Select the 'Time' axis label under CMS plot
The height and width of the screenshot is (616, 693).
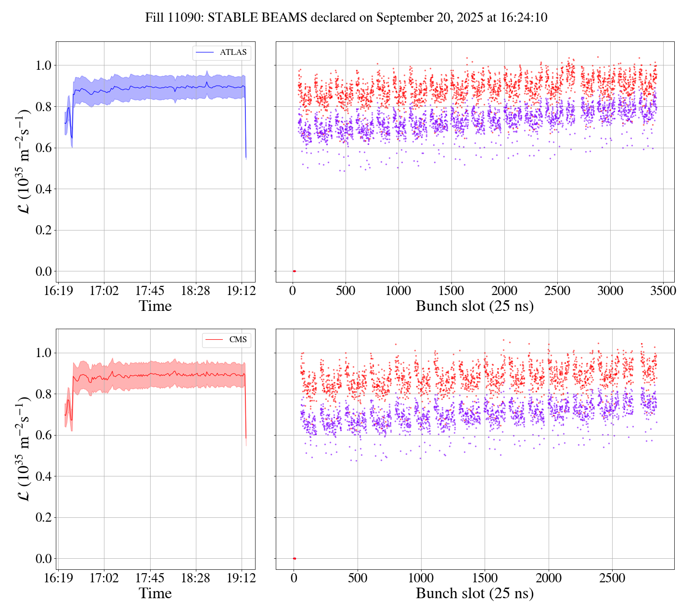(x=155, y=593)
